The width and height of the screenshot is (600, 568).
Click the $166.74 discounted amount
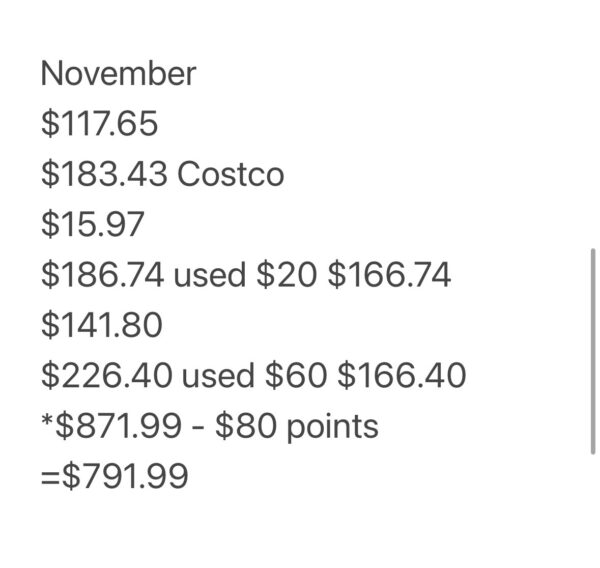(x=390, y=276)
